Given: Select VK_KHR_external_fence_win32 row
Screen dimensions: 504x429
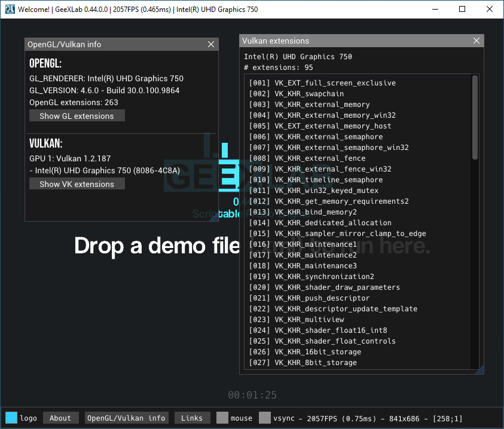Looking at the screenshot, I should 320,169.
